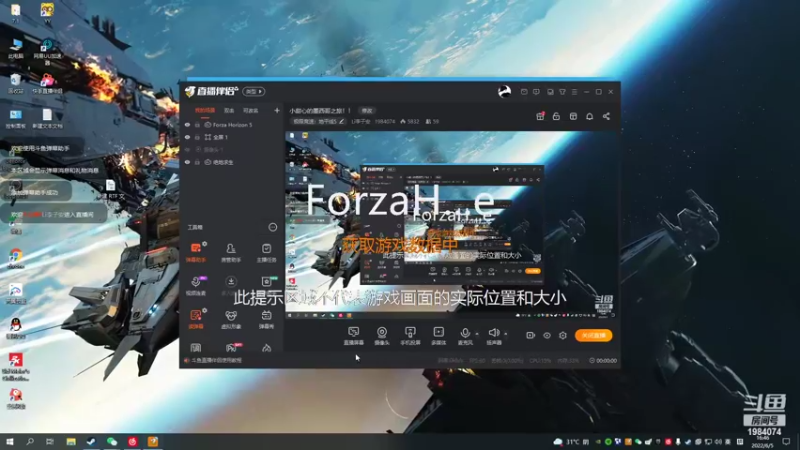Open the leftmost tool in bottom toolbox row
This screenshot has height=450, width=800.
(195, 348)
